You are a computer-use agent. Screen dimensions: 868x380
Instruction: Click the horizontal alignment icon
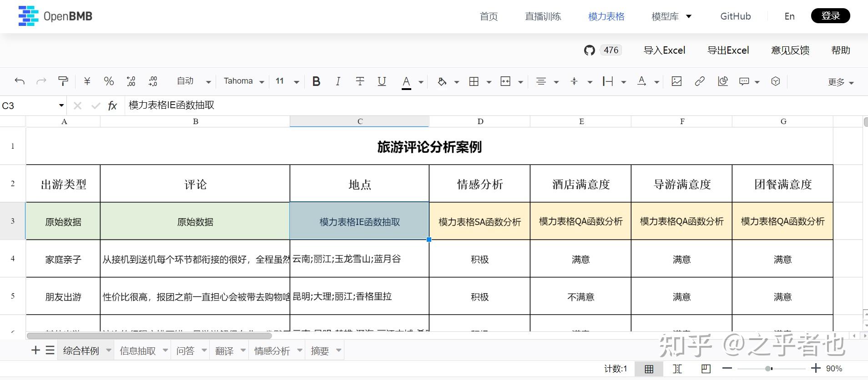coord(541,81)
